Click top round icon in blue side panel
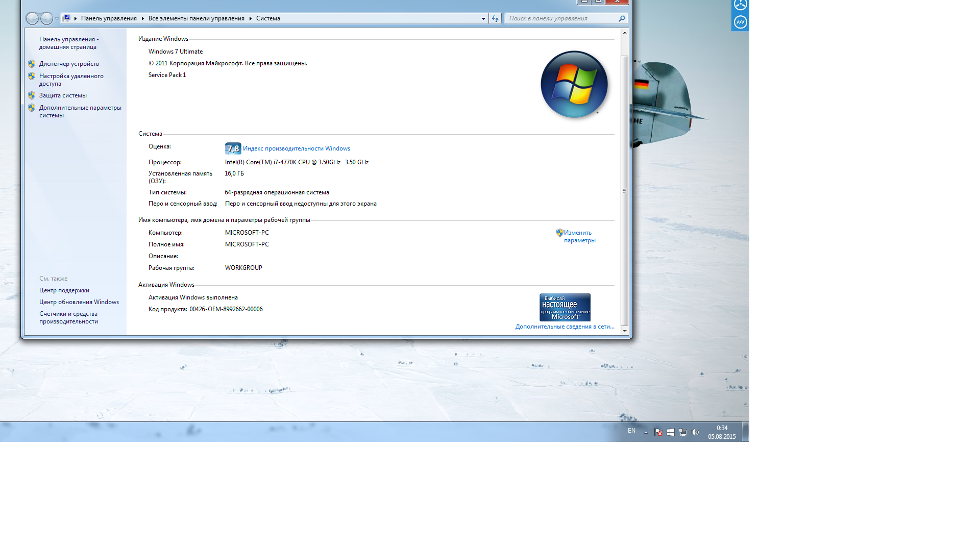Viewport: 980px width, 551px height. [x=740, y=5]
